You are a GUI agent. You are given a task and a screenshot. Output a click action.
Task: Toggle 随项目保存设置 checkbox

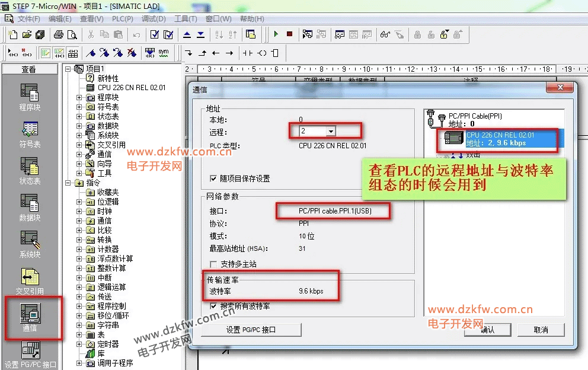(x=214, y=178)
